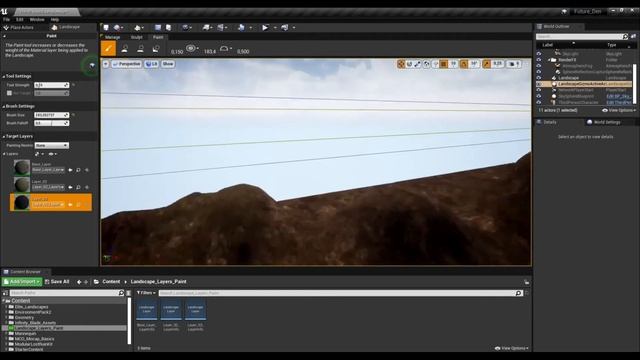Toggle grid snapping in viewport toolbar

(444, 64)
